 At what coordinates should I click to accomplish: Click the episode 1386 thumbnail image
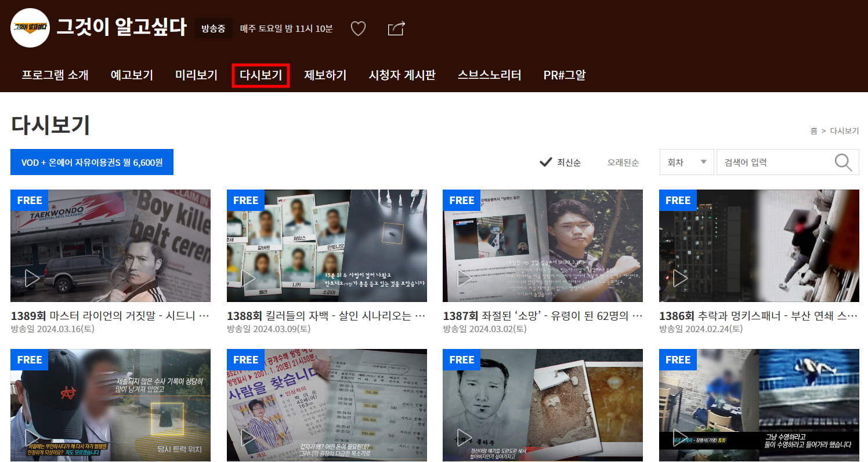759,246
